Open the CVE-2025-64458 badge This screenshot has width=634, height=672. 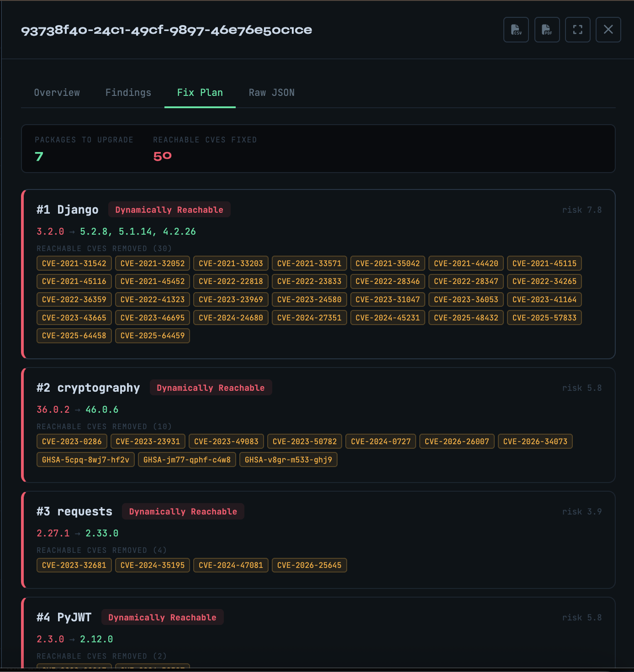pos(74,336)
